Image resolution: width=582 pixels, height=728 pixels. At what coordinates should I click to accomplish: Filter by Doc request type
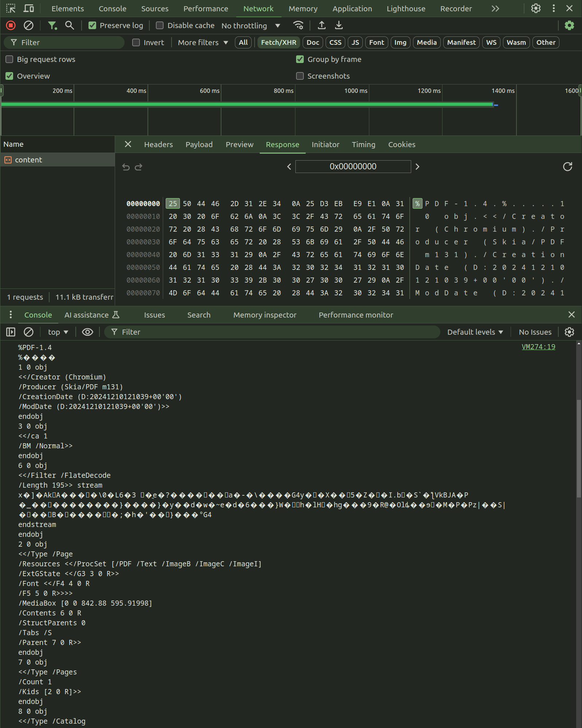point(313,43)
